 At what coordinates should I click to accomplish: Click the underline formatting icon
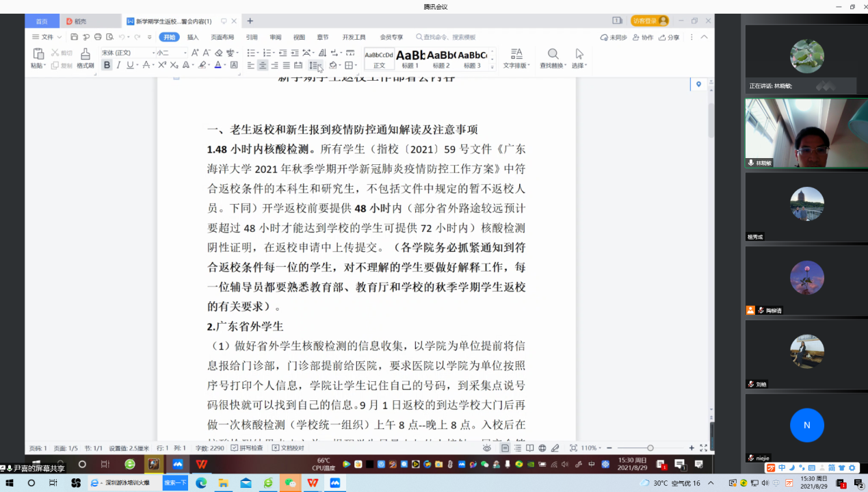130,66
